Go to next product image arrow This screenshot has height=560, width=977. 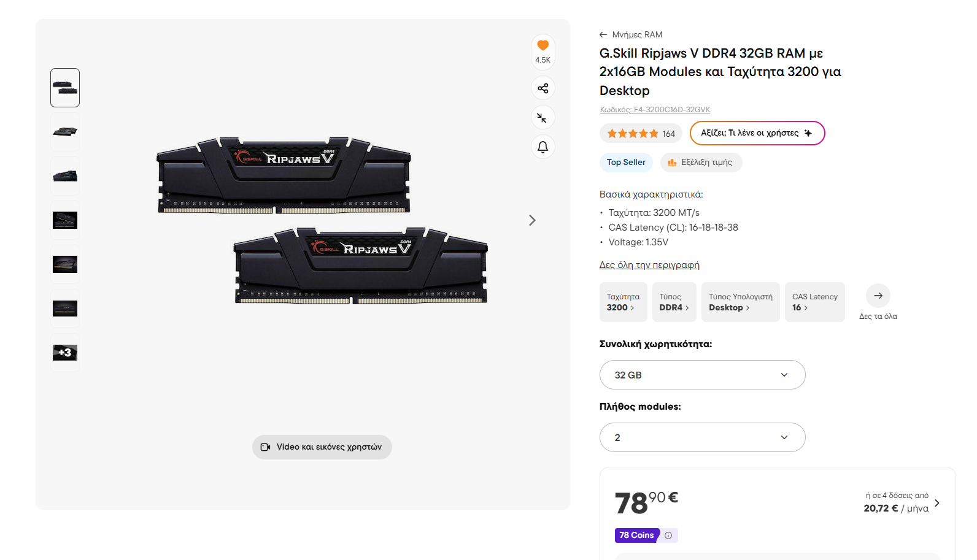(532, 220)
